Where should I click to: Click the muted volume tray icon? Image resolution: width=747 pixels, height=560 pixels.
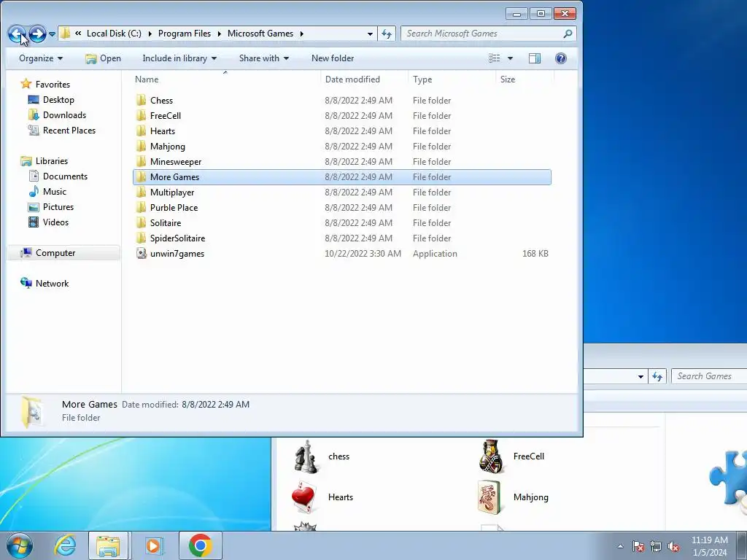click(673, 546)
